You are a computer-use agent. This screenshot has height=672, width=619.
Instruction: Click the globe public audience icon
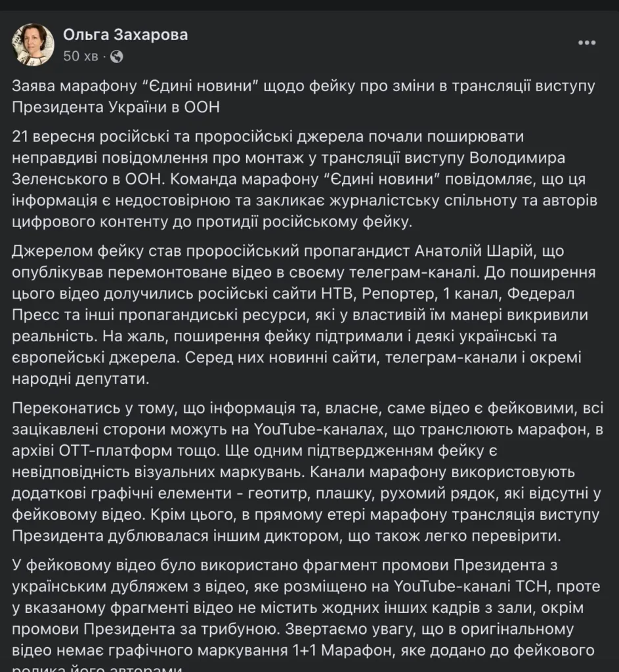117,56
